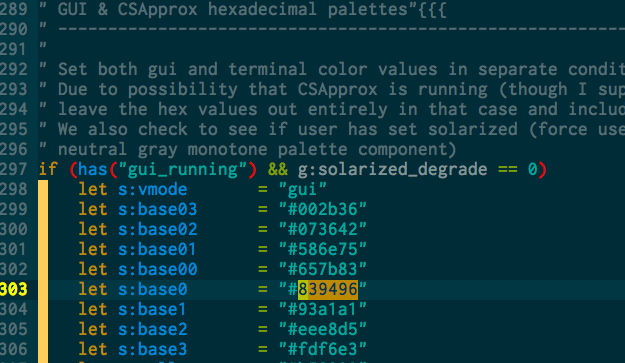625x363 pixels.
Task: Click the '=' sign on the s:base03 line
Action: click(263, 209)
